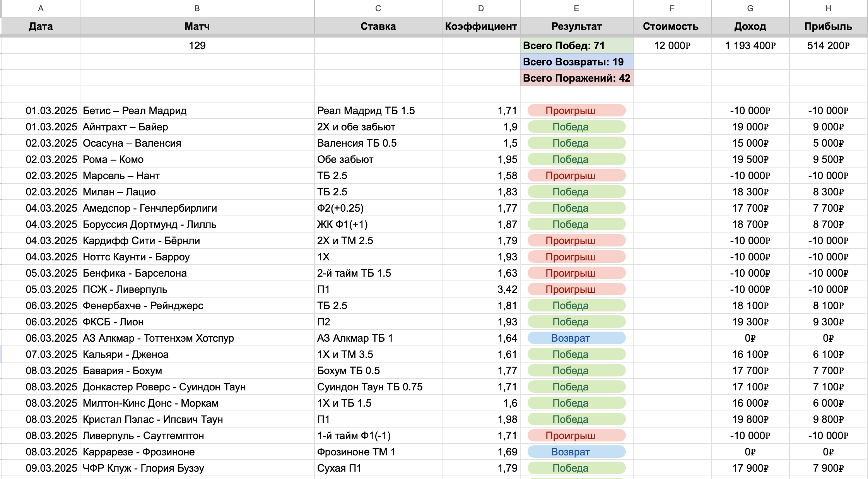
Task: Open Возврат dropdown for АЗ Алкмар match
Action: point(576,338)
